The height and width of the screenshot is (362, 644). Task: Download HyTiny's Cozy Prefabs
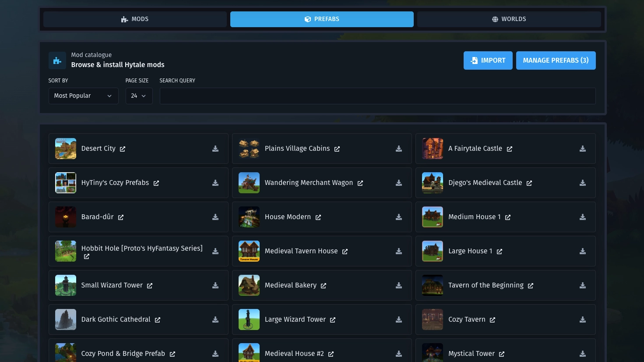pos(215,183)
